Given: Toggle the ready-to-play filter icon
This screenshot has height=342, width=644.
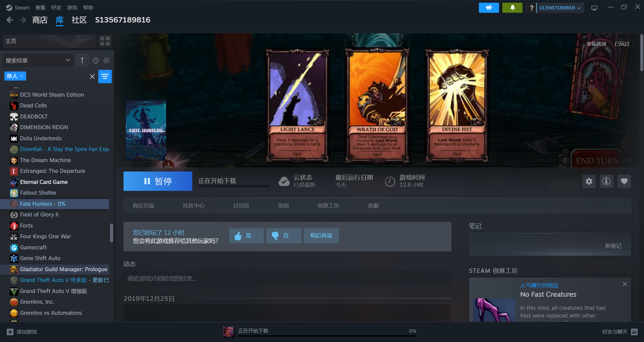Looking at the screenshot, I should pyautogui.click(x=106, y=60).
